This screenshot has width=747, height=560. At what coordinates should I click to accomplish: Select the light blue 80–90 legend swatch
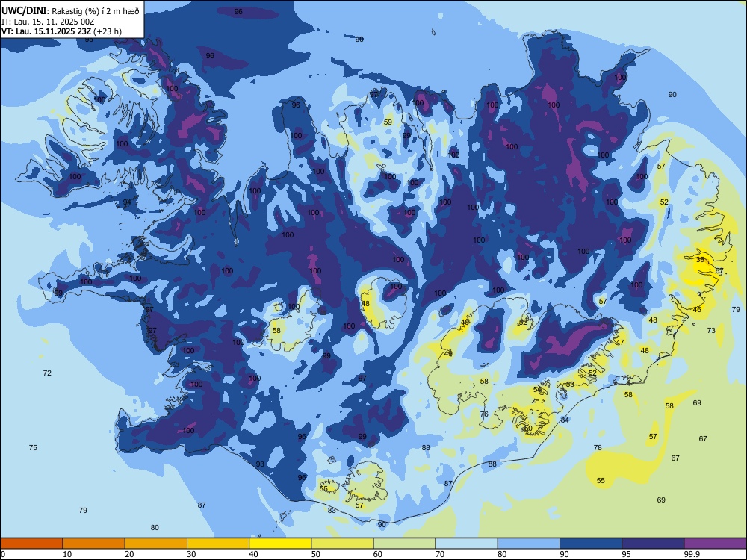coord(529,544)
